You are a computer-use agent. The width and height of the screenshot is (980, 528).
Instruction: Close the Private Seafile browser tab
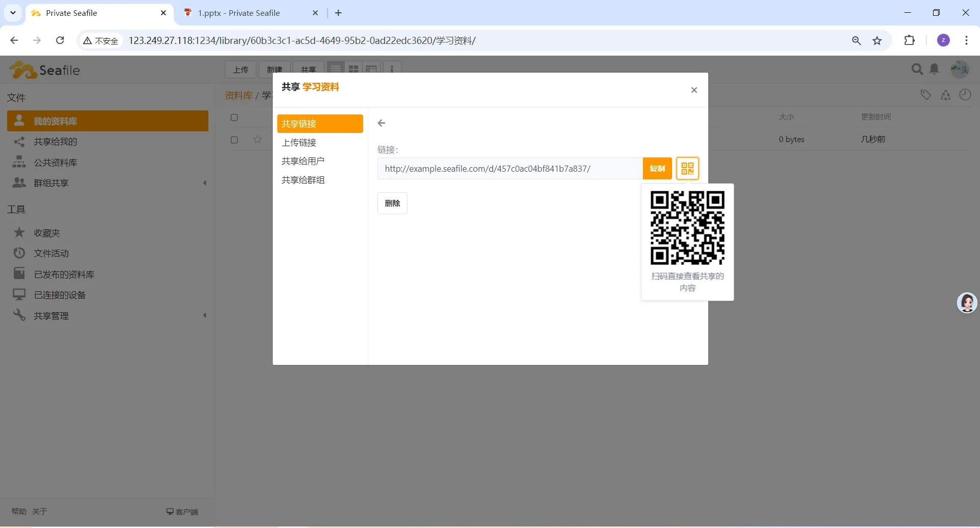pos(163,13)
